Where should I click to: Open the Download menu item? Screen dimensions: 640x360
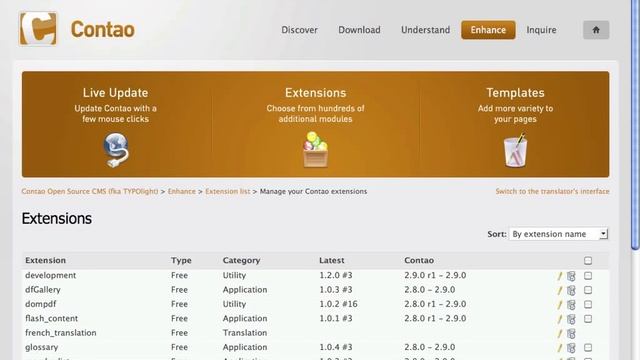click(359, 30)
